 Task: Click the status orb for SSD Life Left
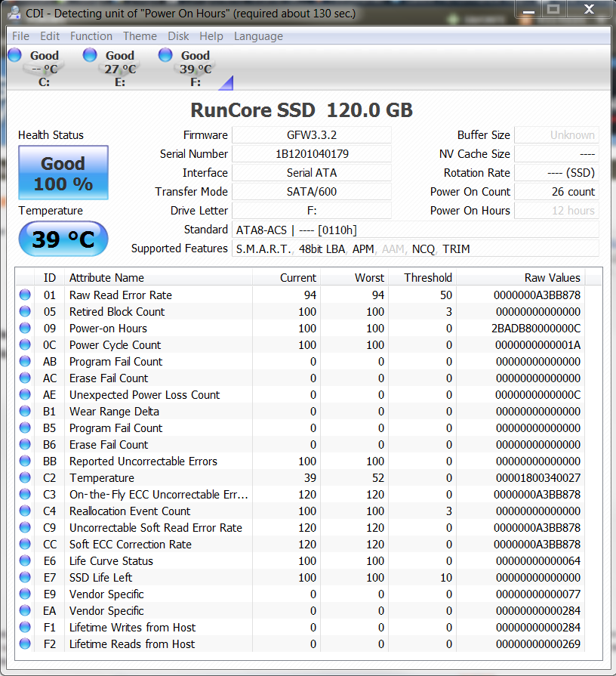pos(25,578)
